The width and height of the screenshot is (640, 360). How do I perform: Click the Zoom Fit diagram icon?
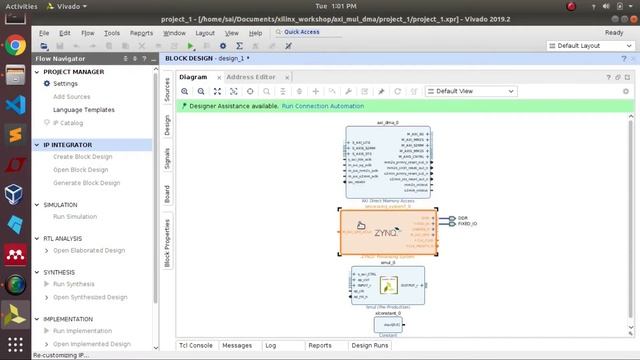click(x=217, y=91)
